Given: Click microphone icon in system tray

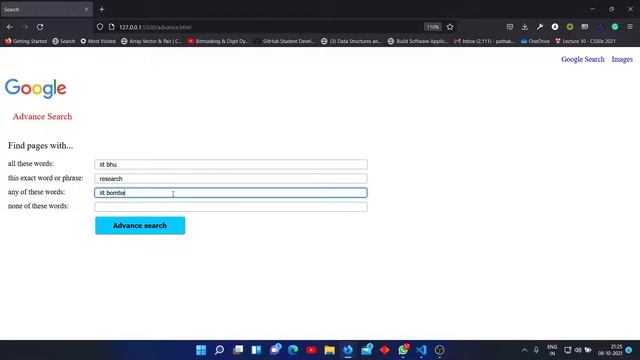Looking at the screenshot, I should (x=536, y=350).
